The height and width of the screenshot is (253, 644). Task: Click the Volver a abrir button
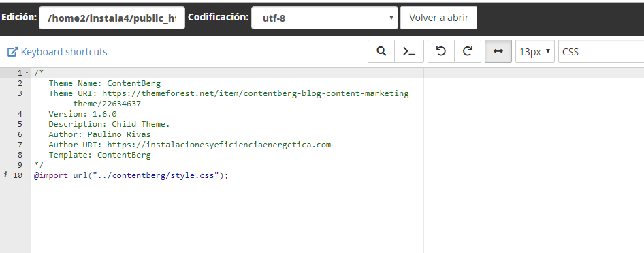click(438, 18)
